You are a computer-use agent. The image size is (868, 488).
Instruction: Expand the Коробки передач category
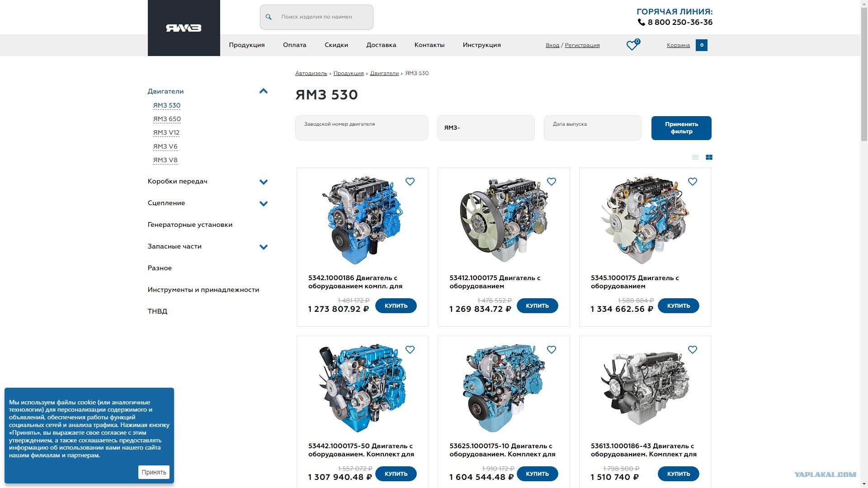click(x=264, y=182)
